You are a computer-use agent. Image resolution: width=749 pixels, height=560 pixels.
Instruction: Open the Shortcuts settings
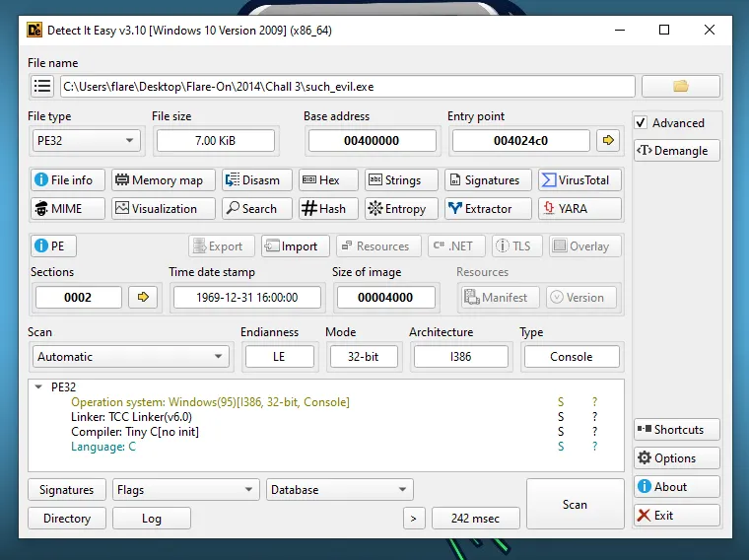(677, 430)
